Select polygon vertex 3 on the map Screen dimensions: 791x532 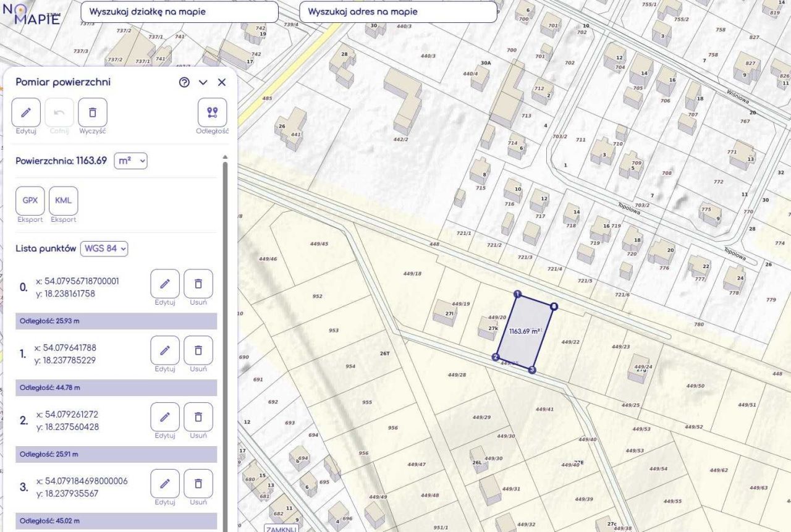pyautogui.click(x=533, y=370)
